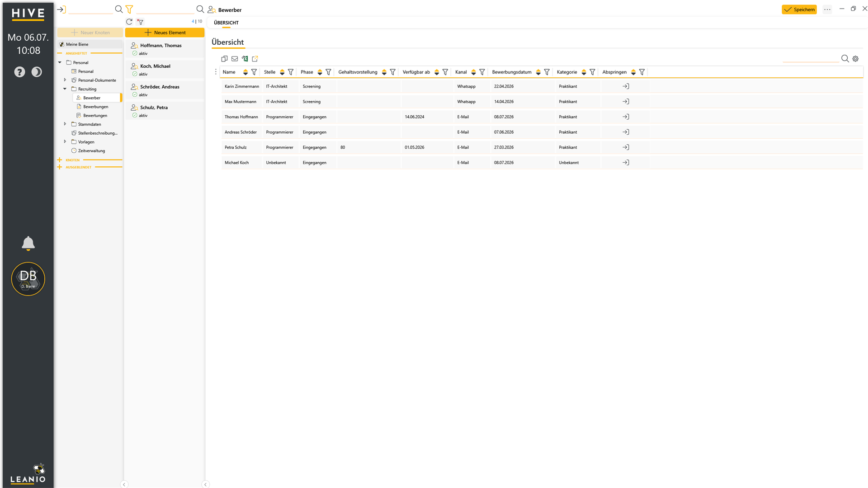
Task: Open the Meine Biene entry
Action: point(90,44)
